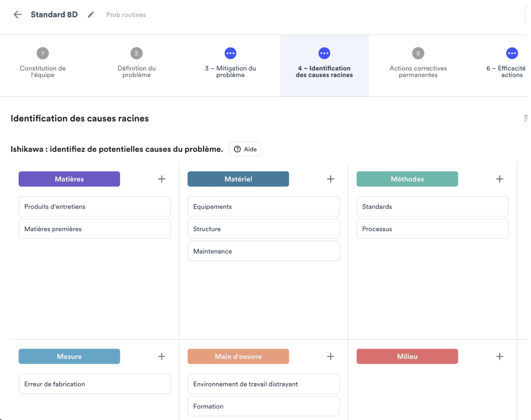531x420 pixels.
Task: Select the Structure cause card
Action: click(x=264, y=229)
